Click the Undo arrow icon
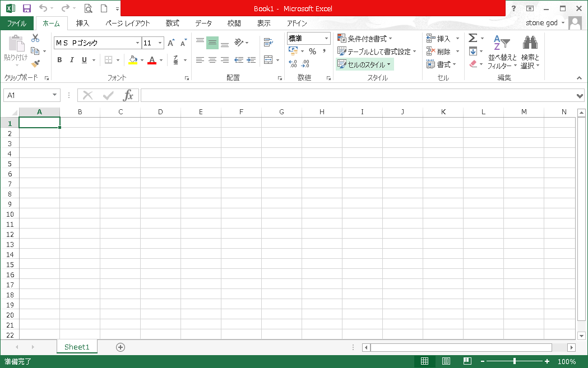This screenshot has height=368, width=588. pos(43,8)
